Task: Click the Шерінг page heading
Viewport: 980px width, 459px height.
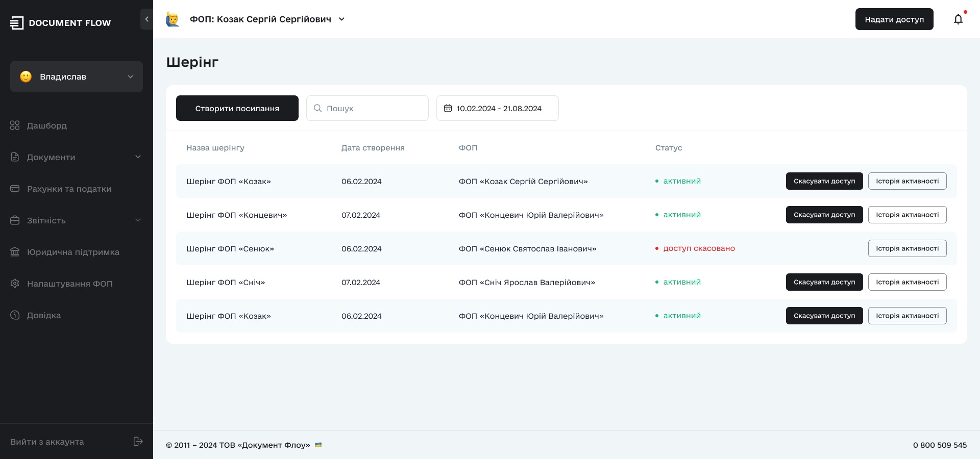Action: (192, 62)
